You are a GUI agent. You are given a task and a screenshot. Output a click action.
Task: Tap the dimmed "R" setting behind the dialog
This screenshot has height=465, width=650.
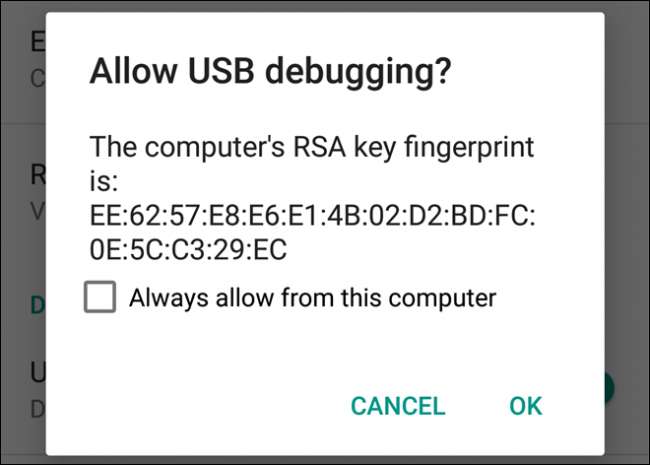click(39, 175)
